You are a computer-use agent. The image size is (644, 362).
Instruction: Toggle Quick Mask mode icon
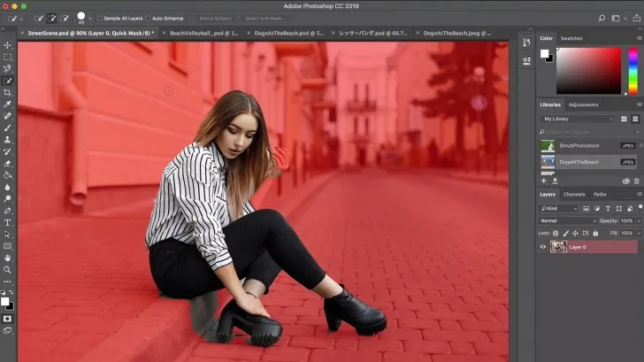(x=8, y=318)
